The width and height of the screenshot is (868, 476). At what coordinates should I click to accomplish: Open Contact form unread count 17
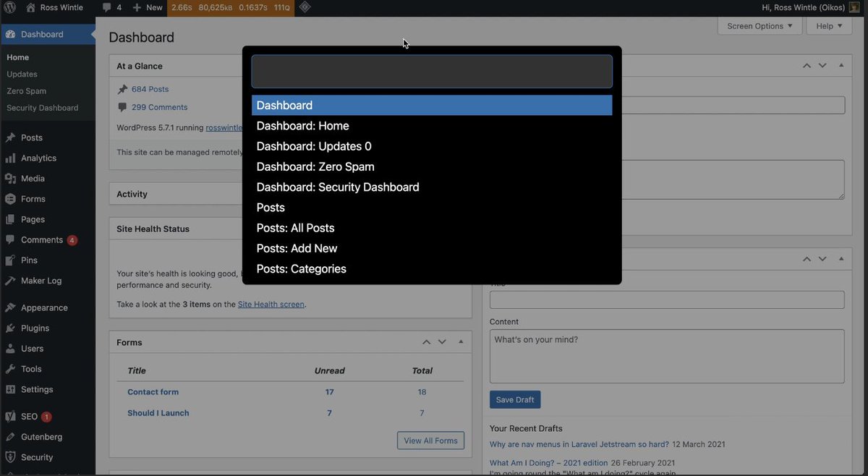coord(329,392)
